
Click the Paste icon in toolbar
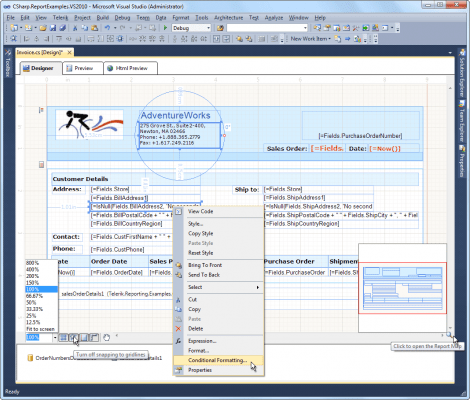[x=94, y=28]
